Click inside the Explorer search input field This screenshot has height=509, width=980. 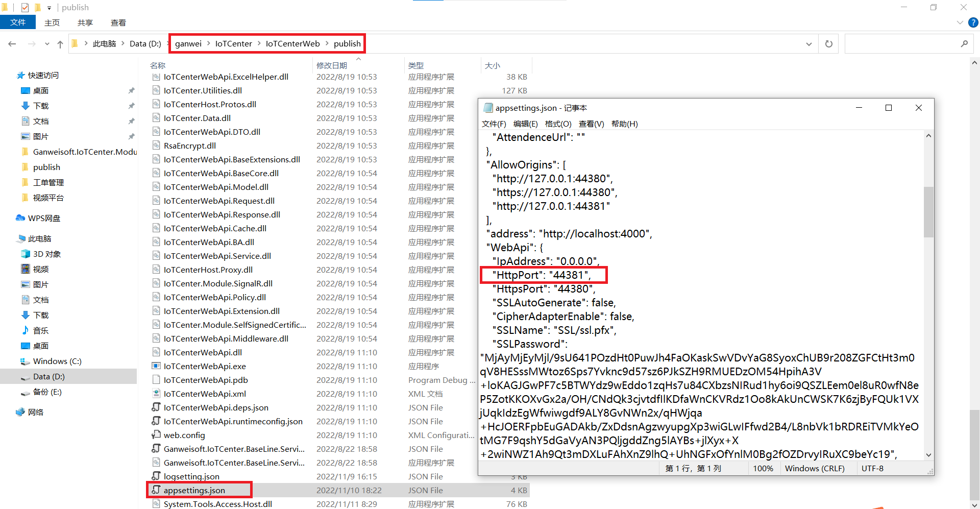pos(902,44)
